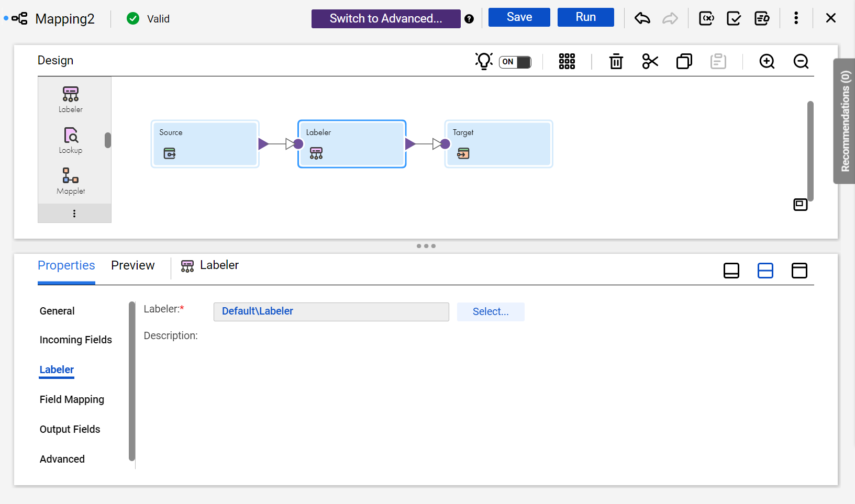Open the data flow settings icon
The width and height of the screenshot is (855, 504).
point(762,18)
